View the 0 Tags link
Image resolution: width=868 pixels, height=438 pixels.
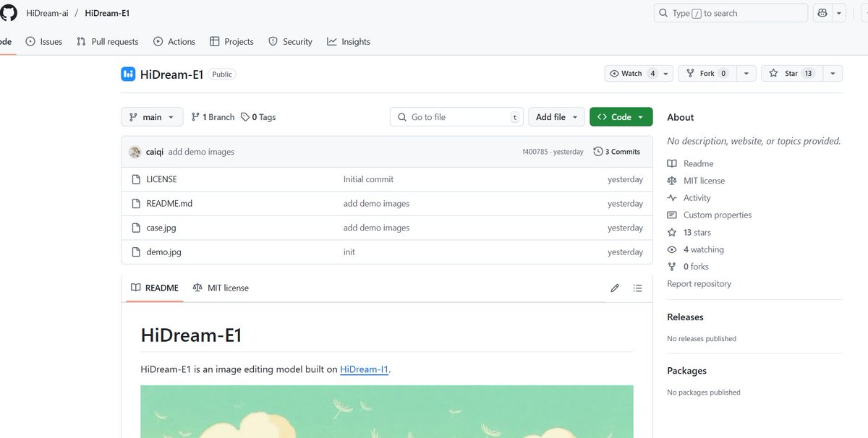click(x=258, y=117)
